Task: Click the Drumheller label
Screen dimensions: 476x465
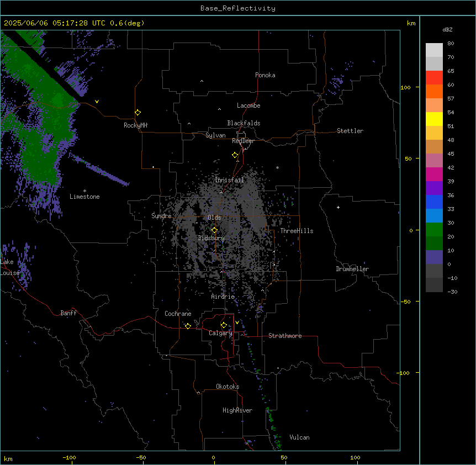Action: click(x=352, y=269)
